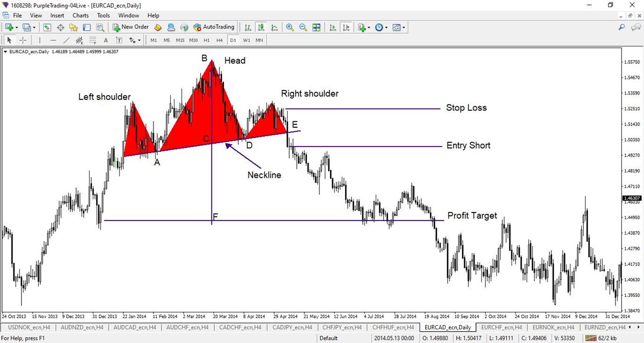
Task: Switch to M5 timeframe
Action: tap(166, 40)
